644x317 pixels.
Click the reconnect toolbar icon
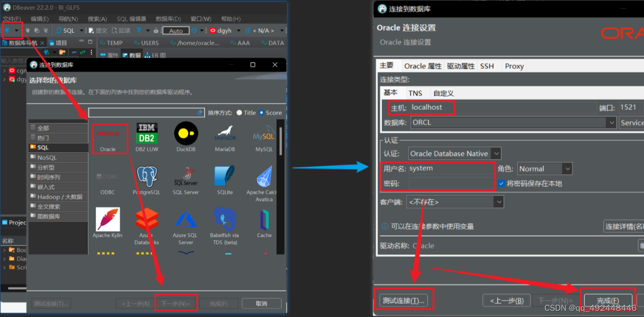(x=36, y=30)
